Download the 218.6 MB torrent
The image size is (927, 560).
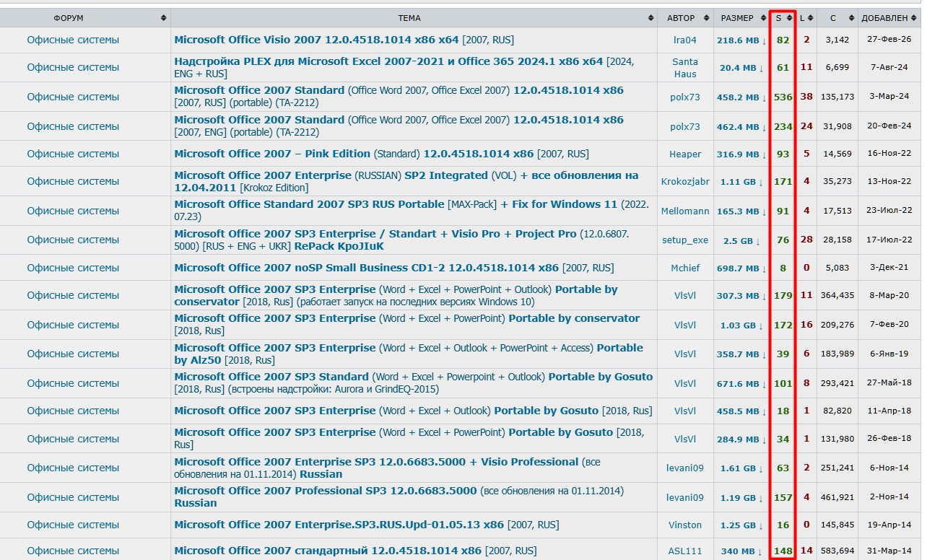[x=741, y=40]
